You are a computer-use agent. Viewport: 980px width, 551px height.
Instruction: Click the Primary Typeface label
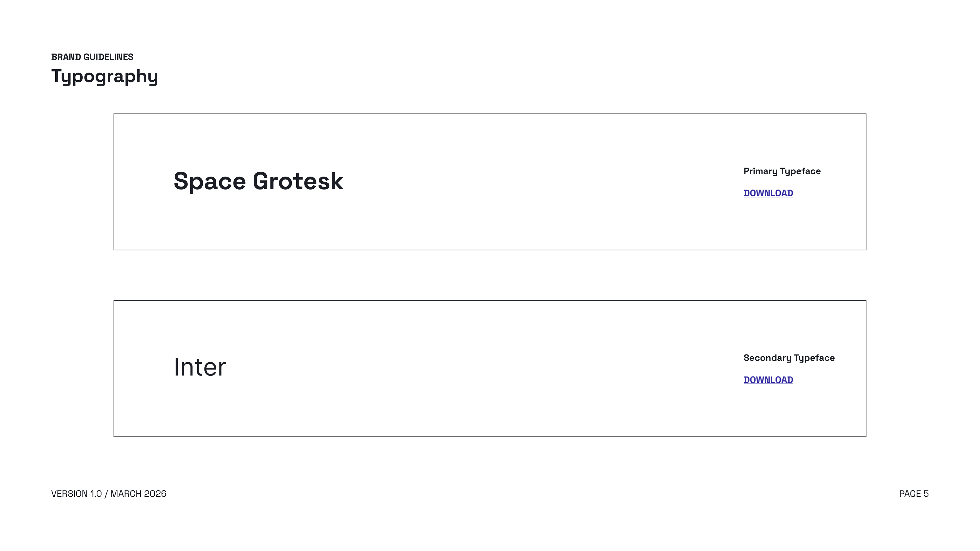[782, 171]
